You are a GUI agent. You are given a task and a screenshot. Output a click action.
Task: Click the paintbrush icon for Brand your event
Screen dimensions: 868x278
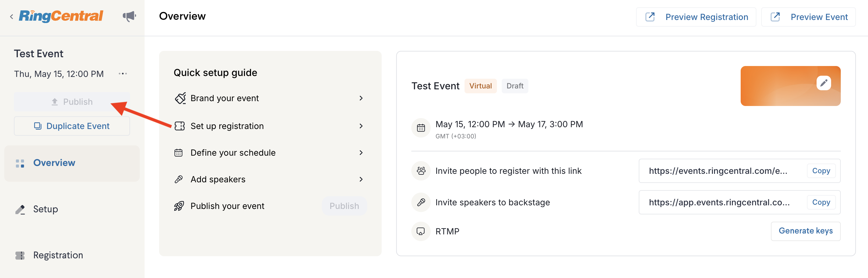(180, 98)
